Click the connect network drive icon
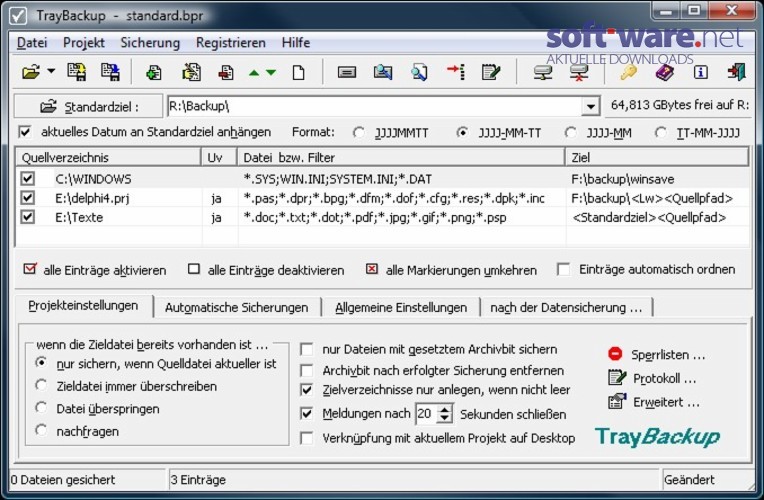The height and width of the screenshot is (500, 764). click(542, 73)
